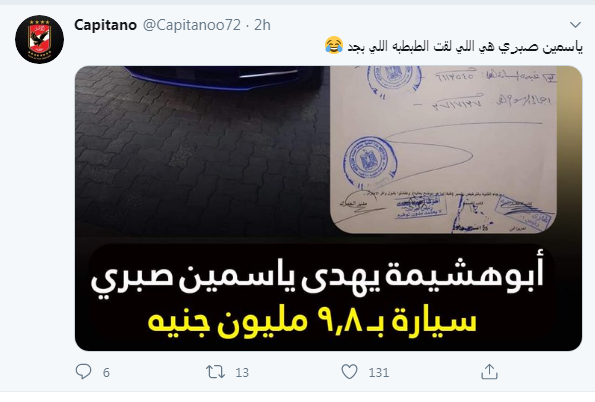Screen dimensions: 595x402
Task: Open the share tweet icon
Action: pyautogui.click(x=489, y=372)
